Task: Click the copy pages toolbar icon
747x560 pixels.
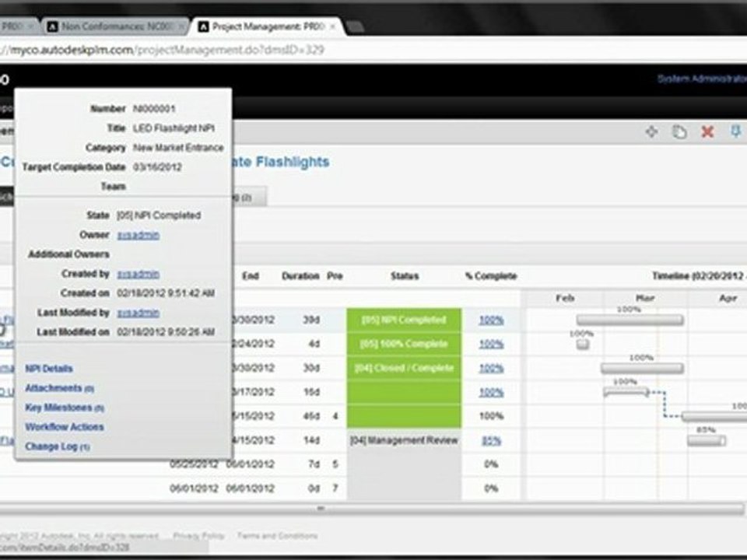Action: [x=679, y=132]
